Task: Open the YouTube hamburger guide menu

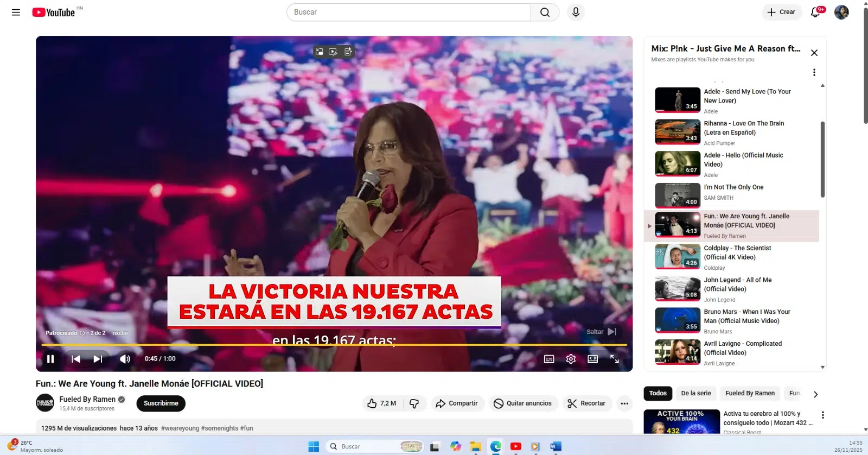Action: tap(16, 12)
